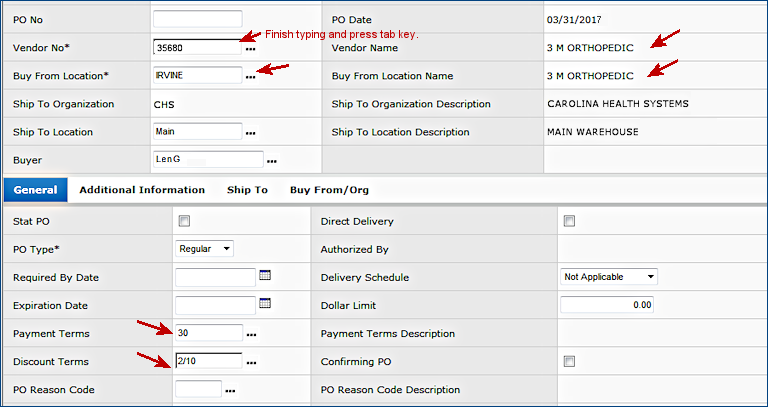Enable the Stat PO checkbox

tap(183, 221)
